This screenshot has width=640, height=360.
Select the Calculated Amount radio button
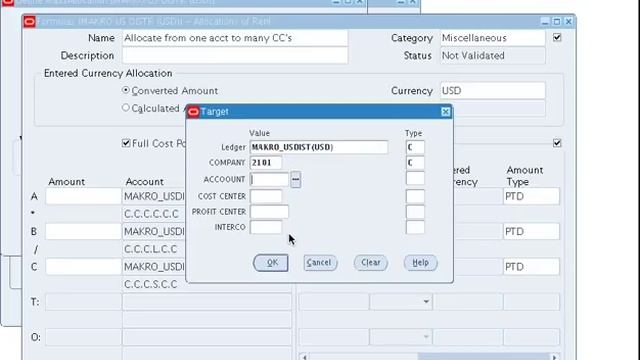coord(126,108)
